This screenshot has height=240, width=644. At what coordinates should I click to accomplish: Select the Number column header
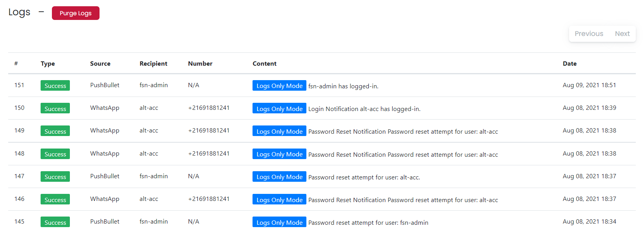[x=200, y=63]
